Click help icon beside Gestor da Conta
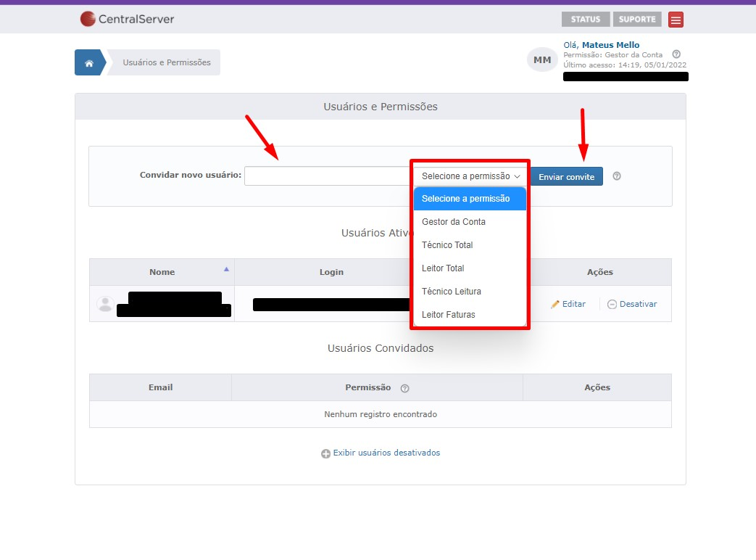 click(x=676, y=54)
